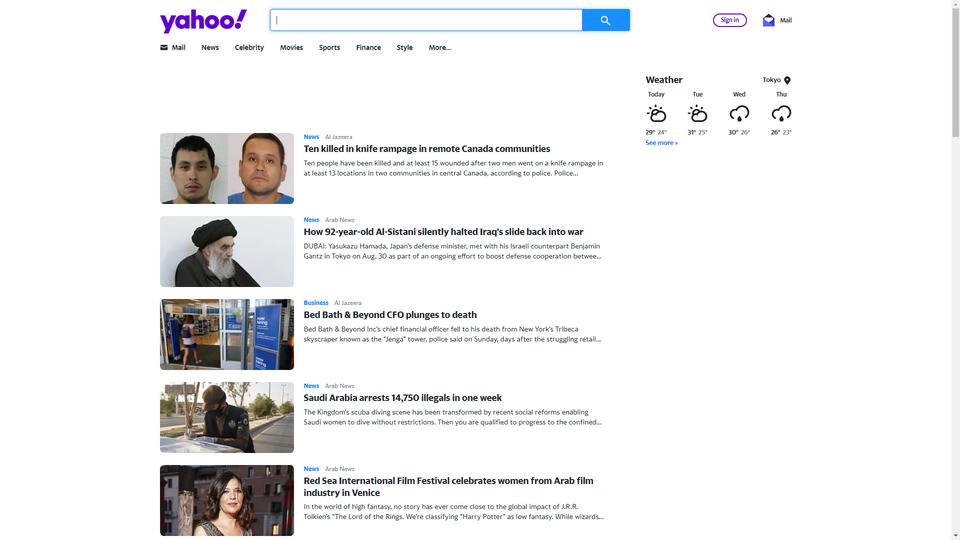The width and height of the screenshot is (960, 540).
Task: Open the Style navigation item
Action: click(405, 47)
